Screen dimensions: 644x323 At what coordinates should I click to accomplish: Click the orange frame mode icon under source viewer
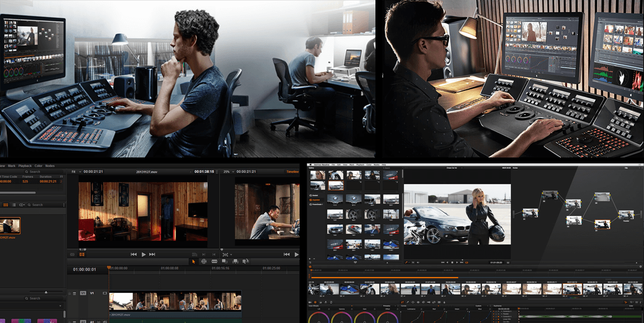(x=82, y=254)
